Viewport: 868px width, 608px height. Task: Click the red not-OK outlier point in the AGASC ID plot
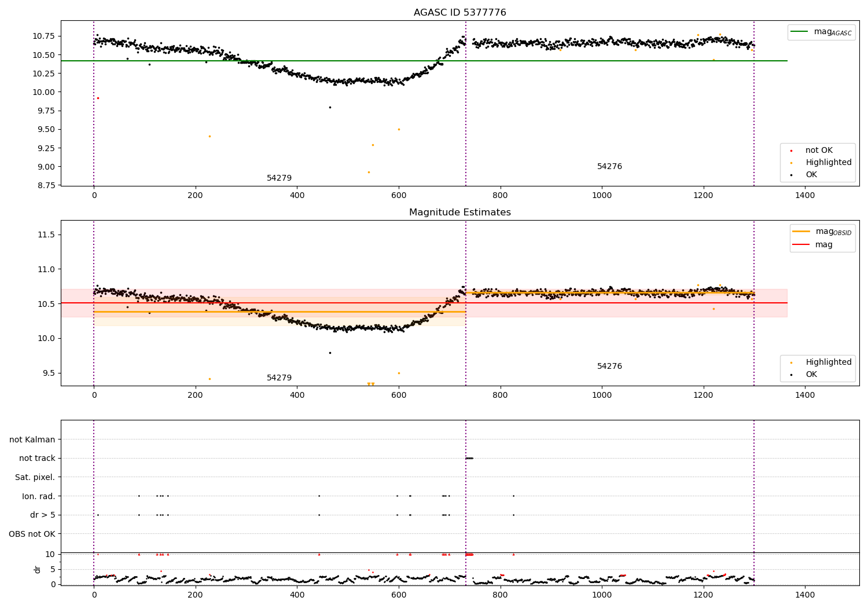[98, 98]
